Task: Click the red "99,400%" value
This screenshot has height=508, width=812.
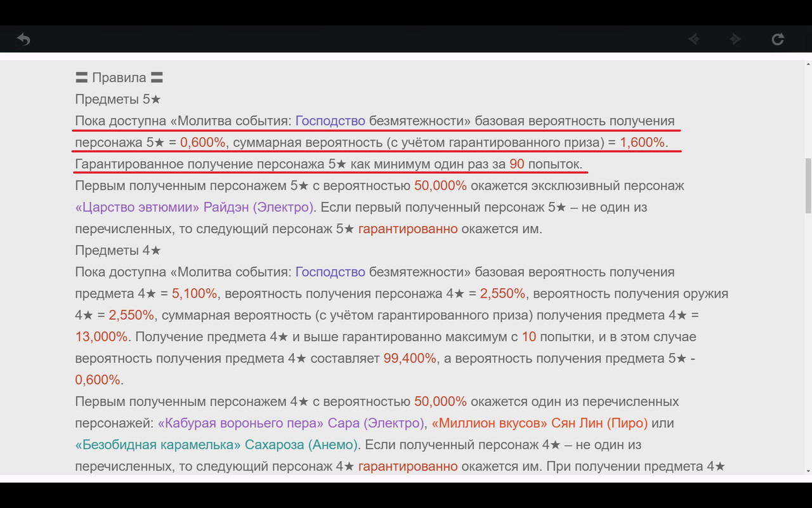Action: click(410, 358)
